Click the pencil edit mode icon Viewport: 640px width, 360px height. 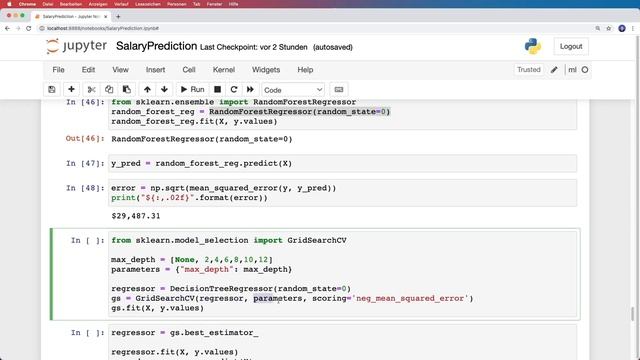click(x=554, y=70)
